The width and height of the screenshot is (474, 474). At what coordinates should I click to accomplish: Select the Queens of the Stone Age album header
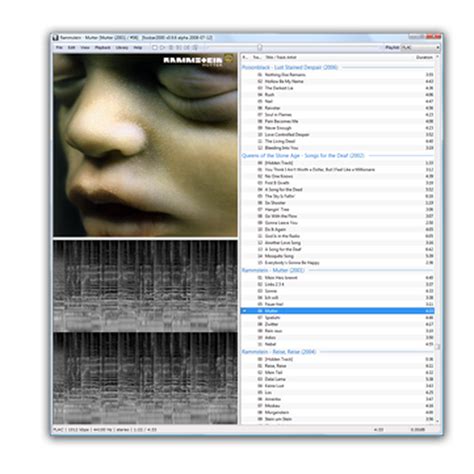(337, 156)
